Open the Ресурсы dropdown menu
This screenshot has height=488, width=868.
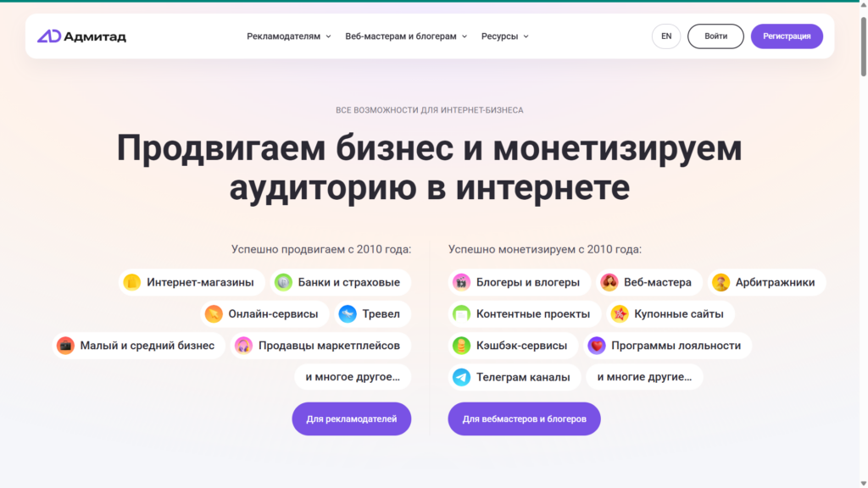(504, 36)
